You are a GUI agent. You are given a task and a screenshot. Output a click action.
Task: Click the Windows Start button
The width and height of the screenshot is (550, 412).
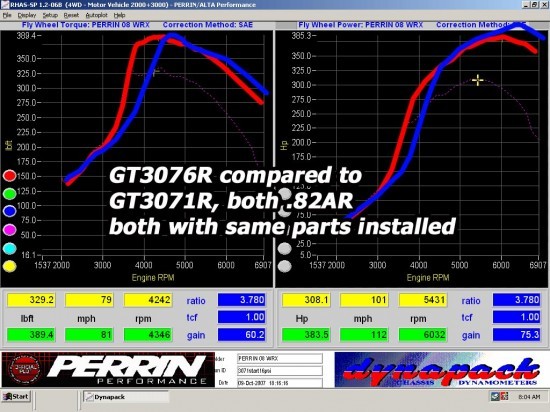(x=16, y=397)
